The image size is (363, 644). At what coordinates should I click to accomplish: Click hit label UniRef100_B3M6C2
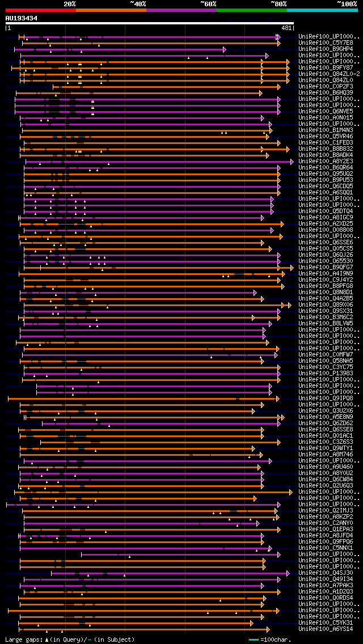tap(326, 317)
